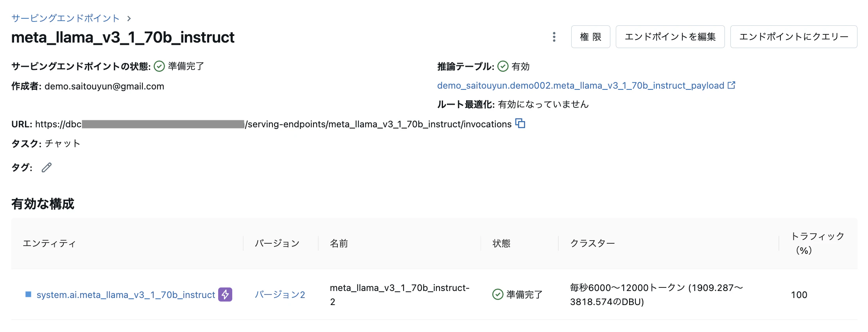Click the breadcrumb chevron arrow
The width and height of the screenshot is (868, 332).
coord(129,18)
